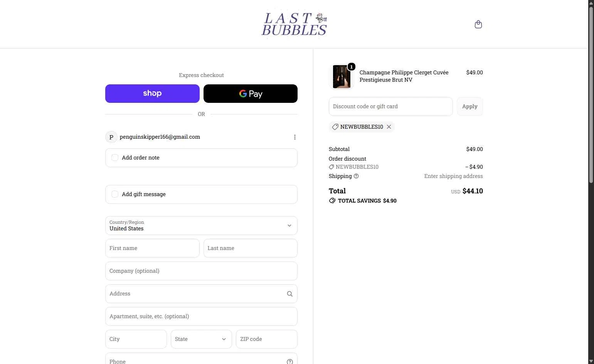594x364 pixels.
Task: Check the Add gift message checkbox
Action: click(x=115, y=194)
